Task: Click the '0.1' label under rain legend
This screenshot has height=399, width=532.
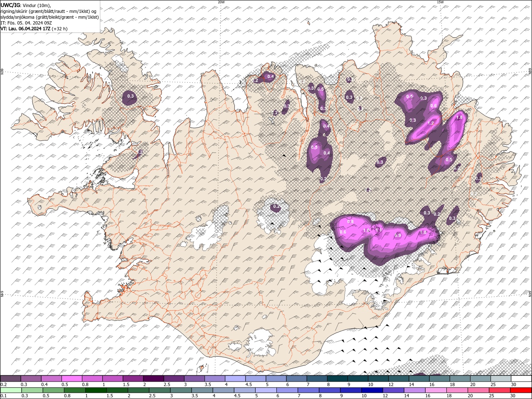Action: coord(3,396)
